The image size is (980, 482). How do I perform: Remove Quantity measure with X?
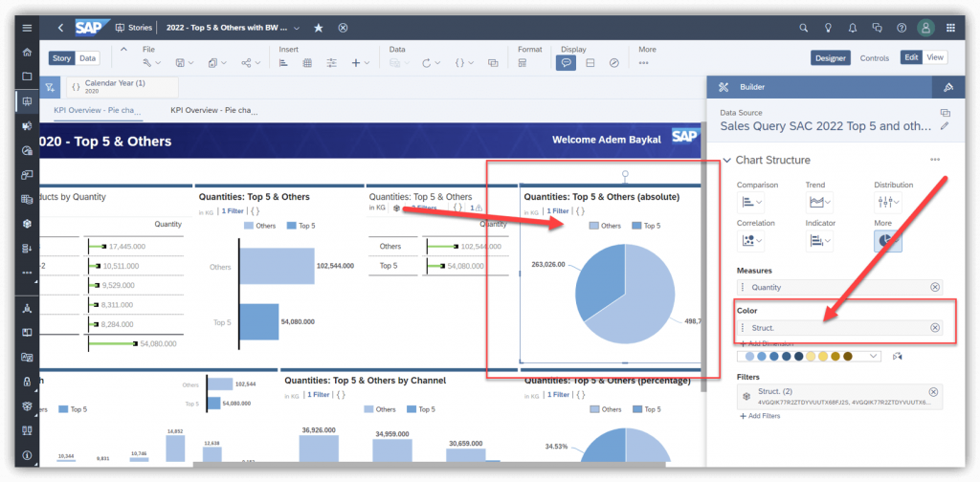[x=935, y=287]
